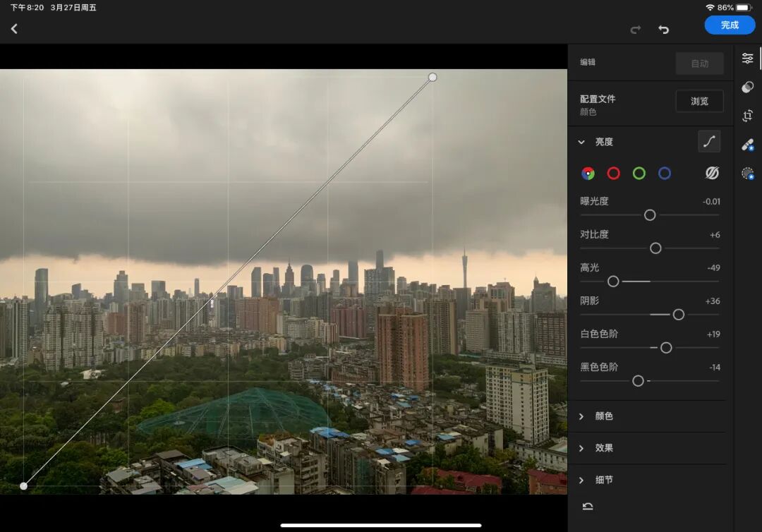Toggle the curve visibility icon
The image size is (762, 532).
pyautogui.click(x=712, y=173)
